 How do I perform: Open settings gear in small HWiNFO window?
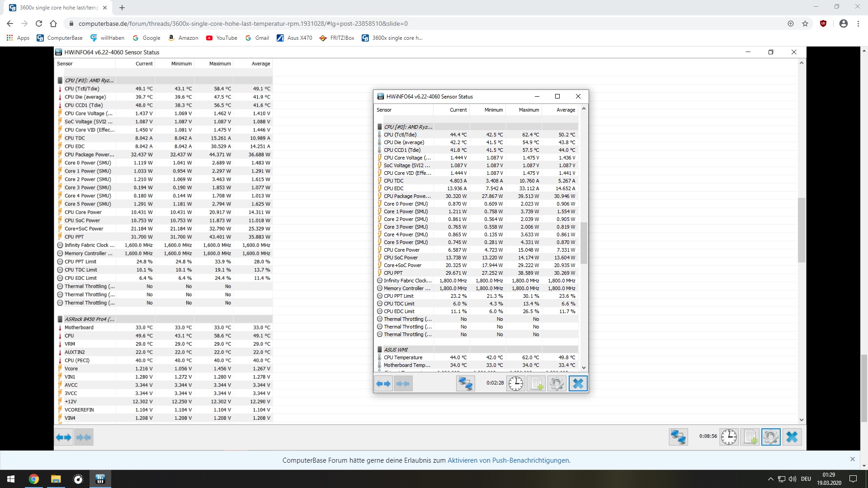557,384
